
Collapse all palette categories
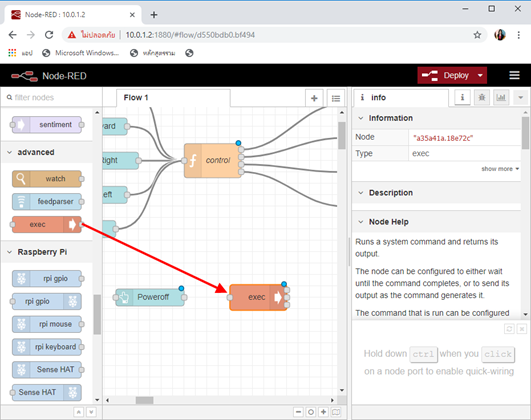(79, 412)
